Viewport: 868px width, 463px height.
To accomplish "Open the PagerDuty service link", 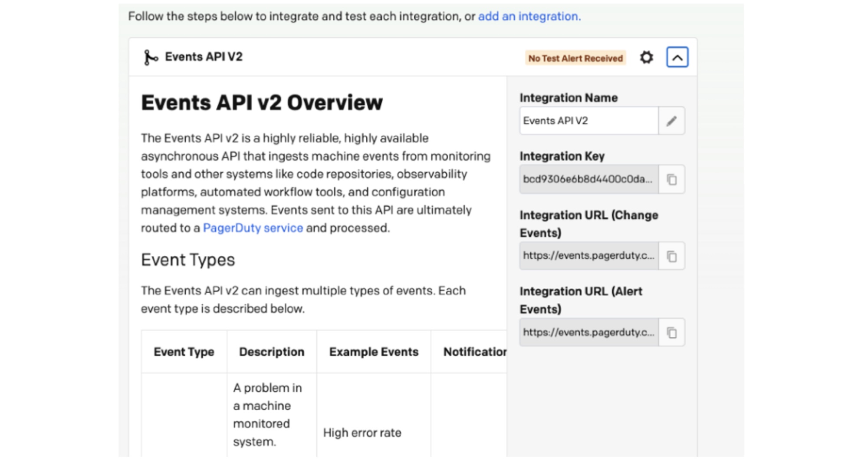I will pyautogui.click(x=253, y=228).
